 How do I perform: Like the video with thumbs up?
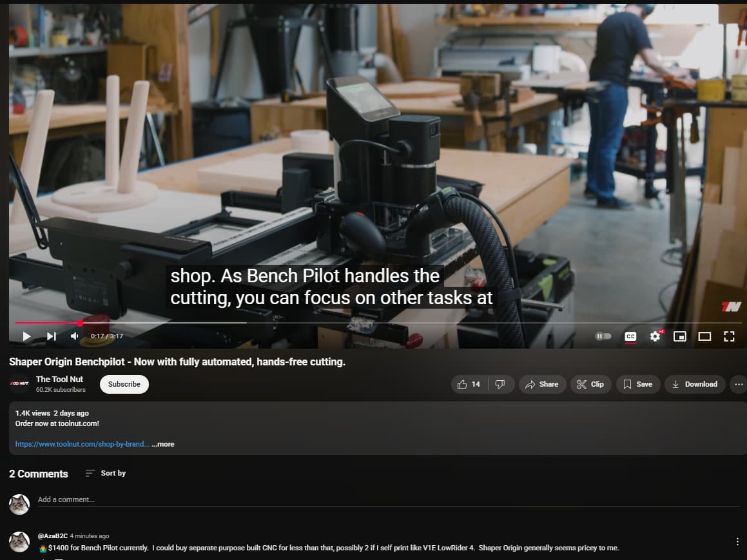point(469,384)
